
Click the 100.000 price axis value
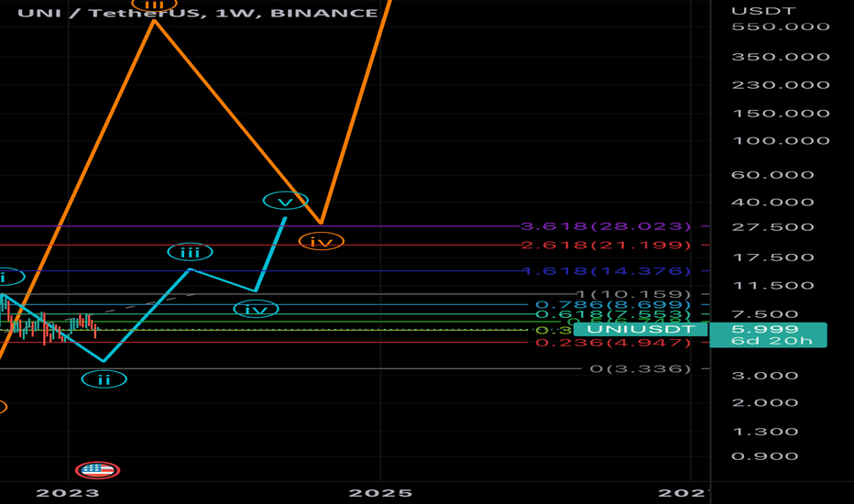point(781,140)
